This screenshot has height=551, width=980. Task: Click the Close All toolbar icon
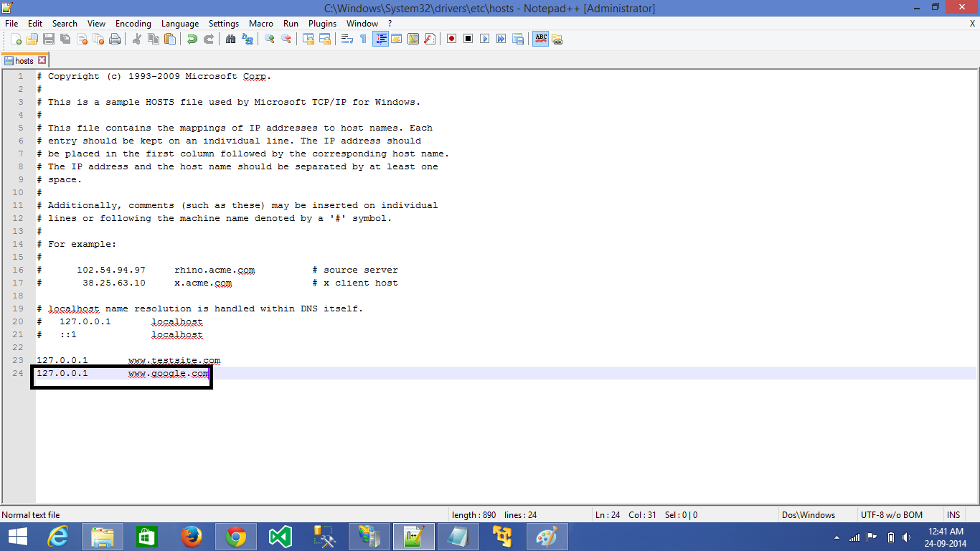coord(98,39)
